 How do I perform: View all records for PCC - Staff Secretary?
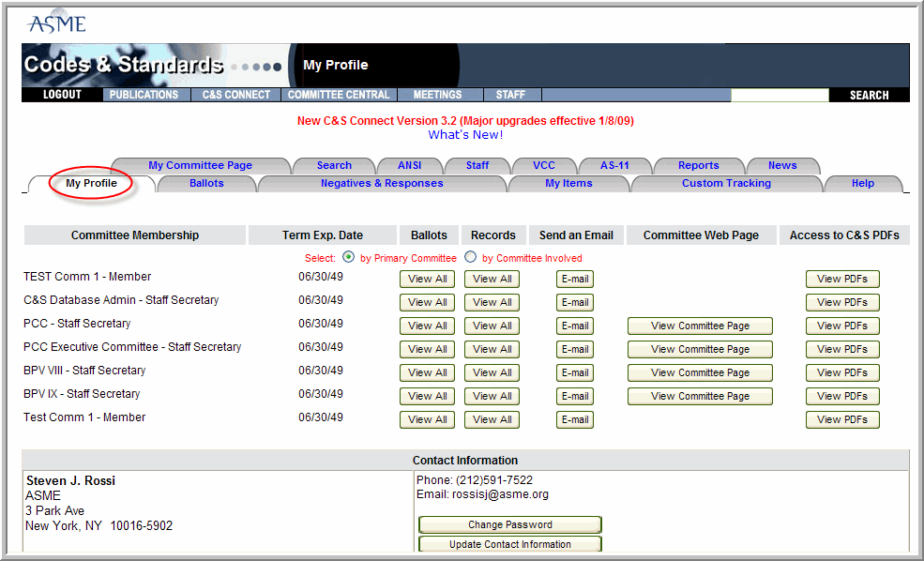(x=492, y=326)
